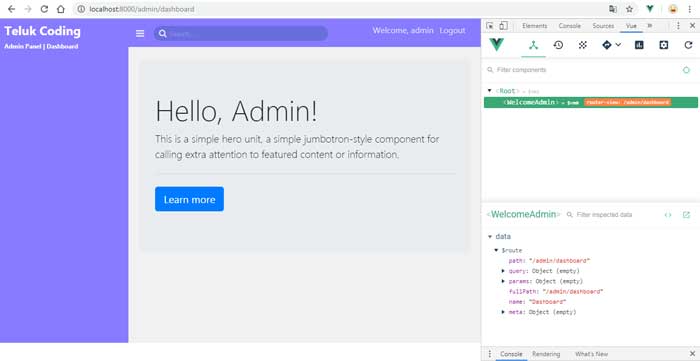The width and height of the screenshot is (700, 361).
Task: Switch to the Rendering drawer tab
Action: (546, 354)
